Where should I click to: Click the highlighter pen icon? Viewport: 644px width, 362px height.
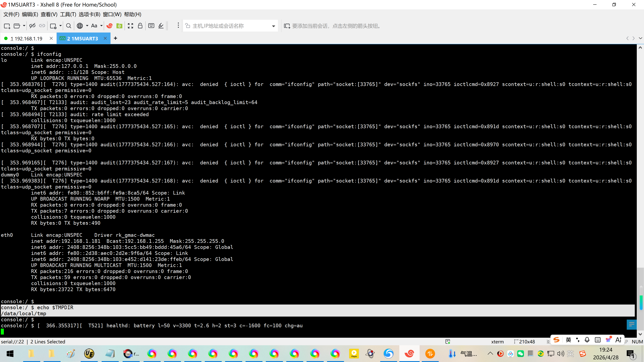tap(161, 26)
